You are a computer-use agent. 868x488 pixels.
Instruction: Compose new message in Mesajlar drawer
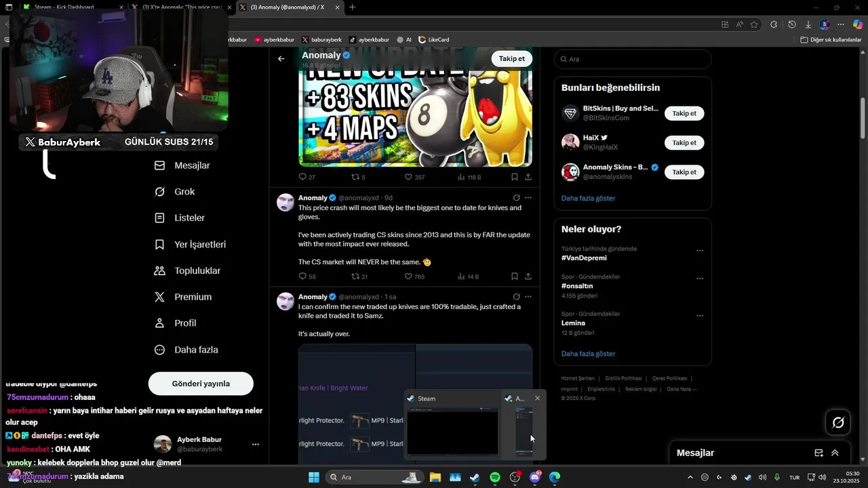point(818,453)
